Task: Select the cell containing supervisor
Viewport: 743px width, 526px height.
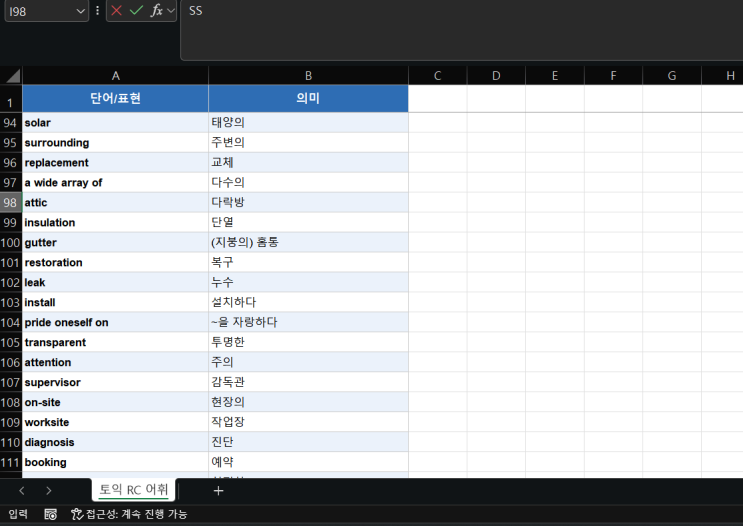Action: [x=116, y=382]
